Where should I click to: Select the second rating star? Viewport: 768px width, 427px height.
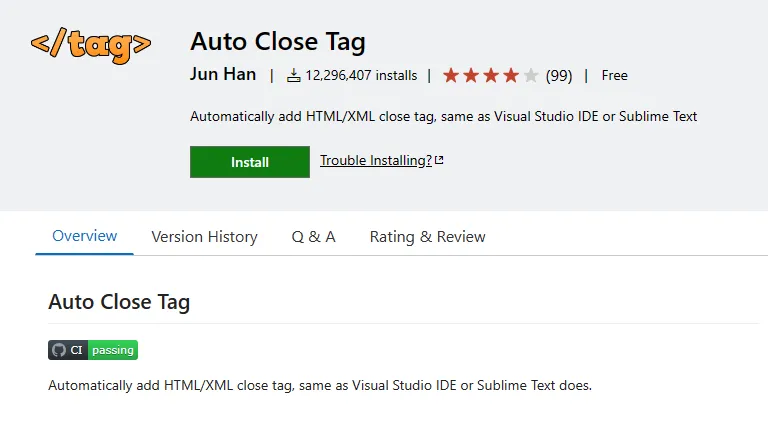point(471,75)
